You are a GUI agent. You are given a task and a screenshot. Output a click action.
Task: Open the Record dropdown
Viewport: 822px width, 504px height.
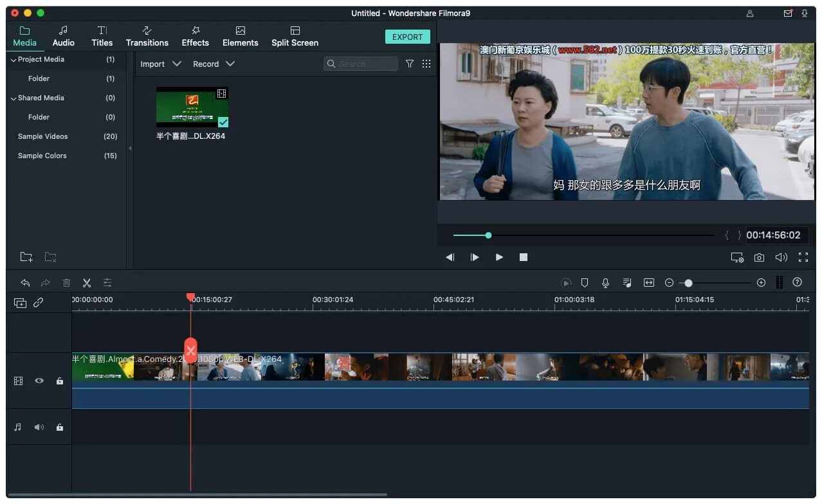[214, 64]
